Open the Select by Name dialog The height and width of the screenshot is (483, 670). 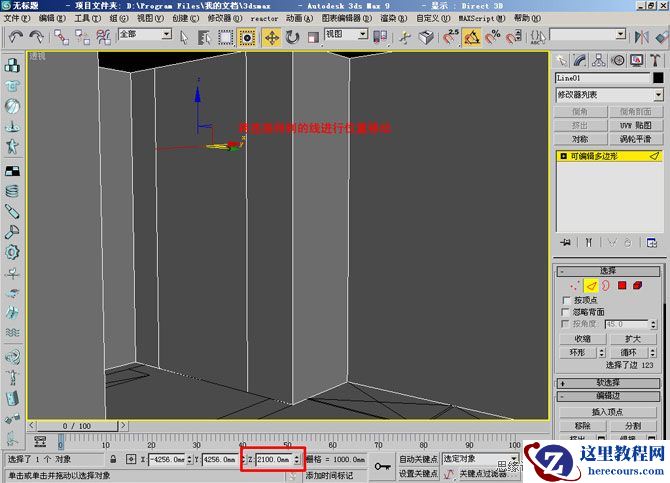(204, 38)
